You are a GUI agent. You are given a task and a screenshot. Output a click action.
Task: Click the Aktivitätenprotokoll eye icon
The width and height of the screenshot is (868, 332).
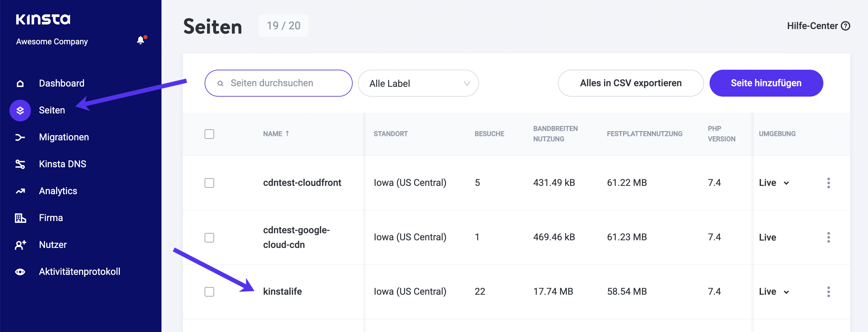tap(20, 272)
